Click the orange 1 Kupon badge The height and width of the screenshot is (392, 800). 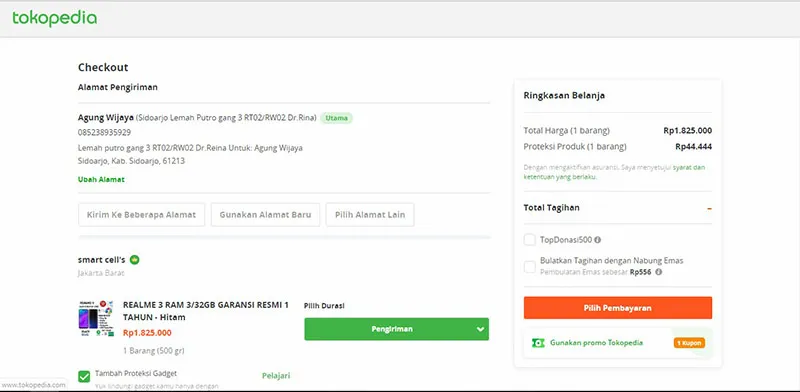point(689,343)
